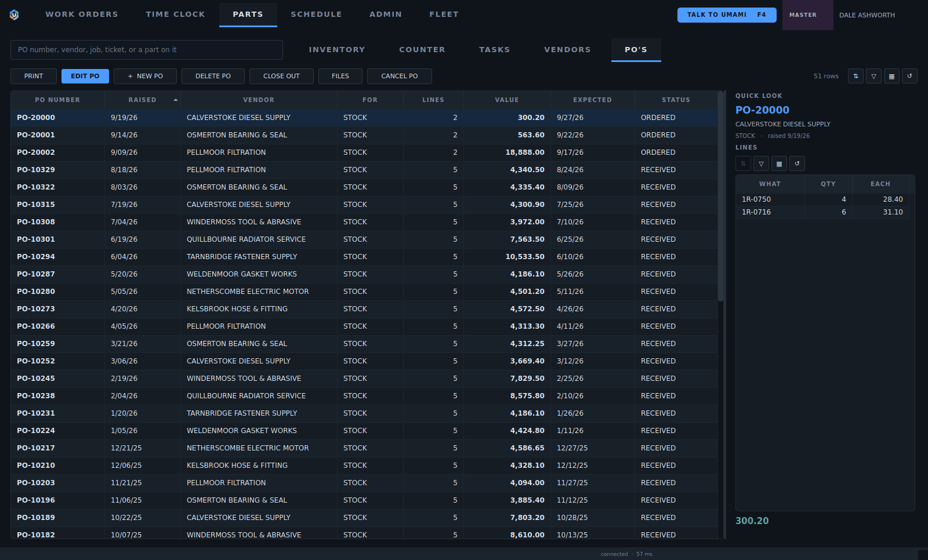This screenshot has height=560, width=928.
Task: Create a purchase order with New PO
Action: (x=145, y=76)
